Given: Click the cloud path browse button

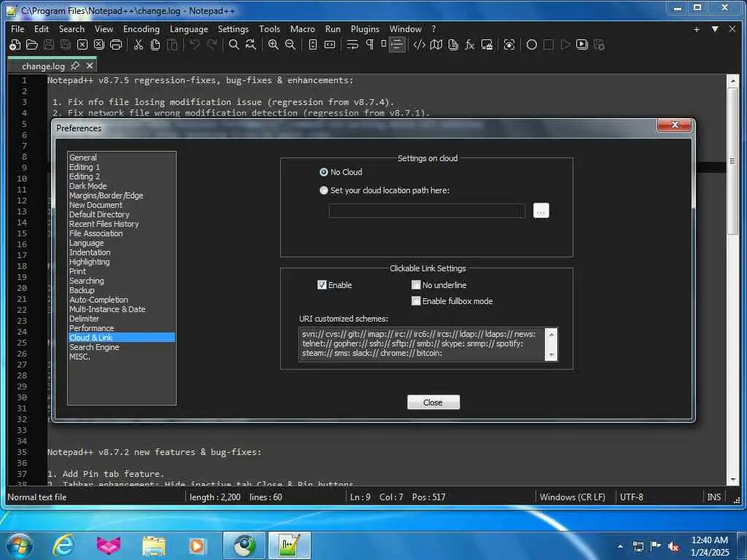Looking at the screenshot, I should coord(541,211).
